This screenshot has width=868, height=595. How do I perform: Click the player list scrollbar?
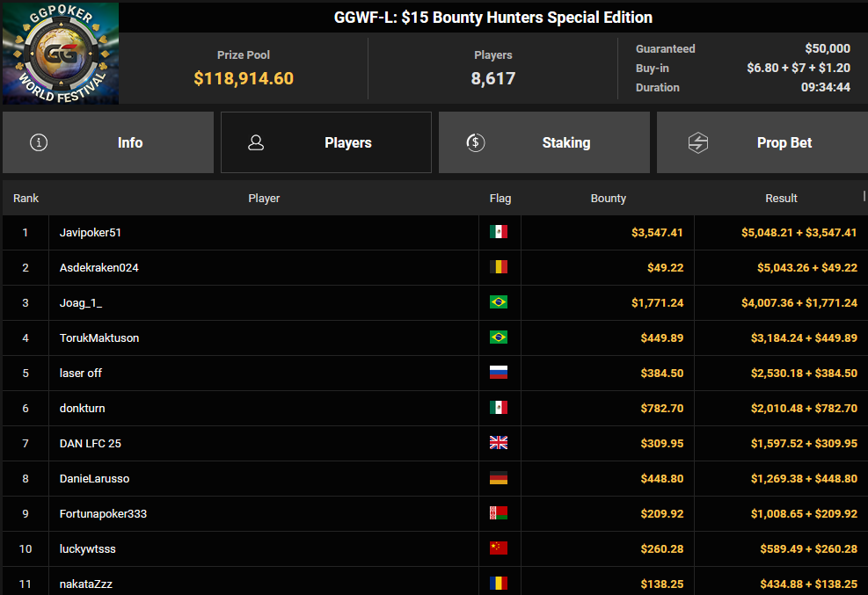[x=864, y=196]
